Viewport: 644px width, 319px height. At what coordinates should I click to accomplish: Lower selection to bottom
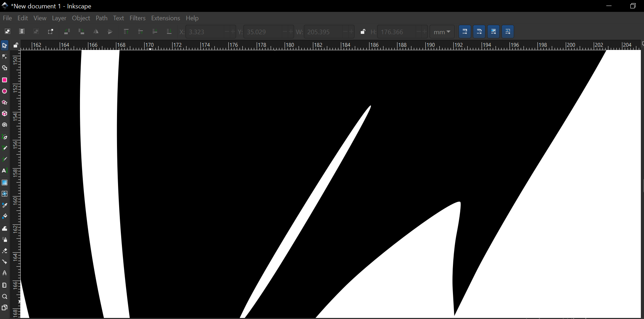coord(169,32)
